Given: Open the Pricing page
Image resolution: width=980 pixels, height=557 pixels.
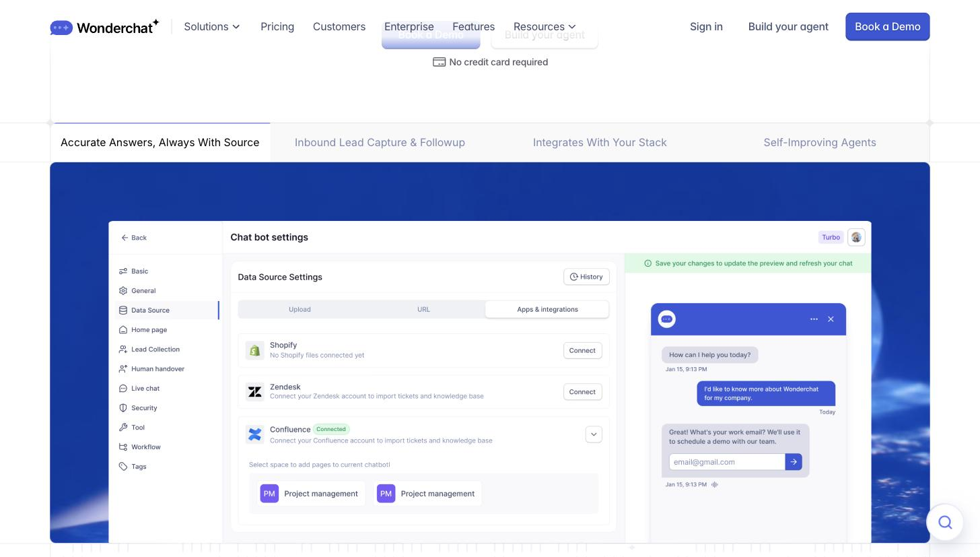Looking at the screenshot, I should 277,27.
